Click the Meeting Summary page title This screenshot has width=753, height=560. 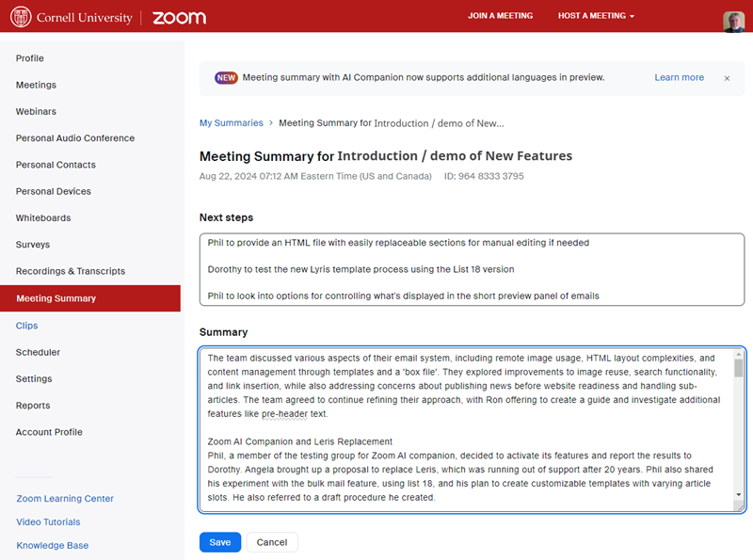click(386, 156)
